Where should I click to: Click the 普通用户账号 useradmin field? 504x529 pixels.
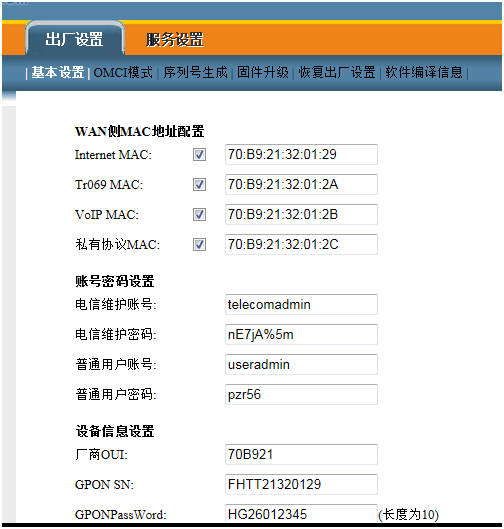pyautogui.click(x=301, y=365)
